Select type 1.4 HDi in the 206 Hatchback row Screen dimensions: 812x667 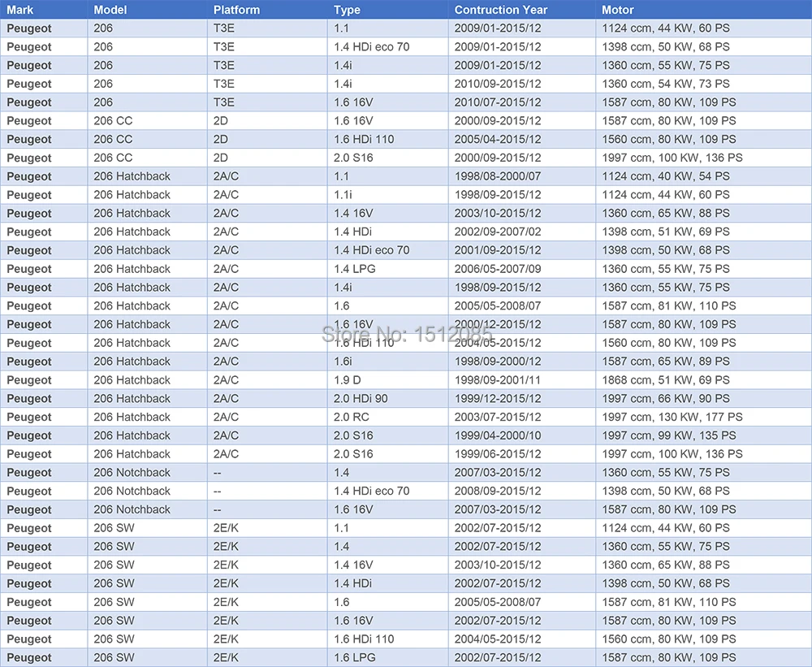(352, 232)
